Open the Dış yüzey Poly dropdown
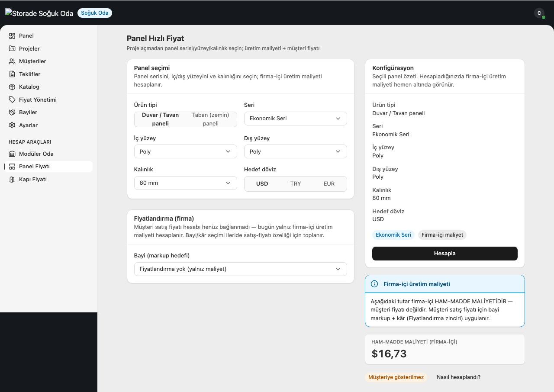 click(296, 151)
